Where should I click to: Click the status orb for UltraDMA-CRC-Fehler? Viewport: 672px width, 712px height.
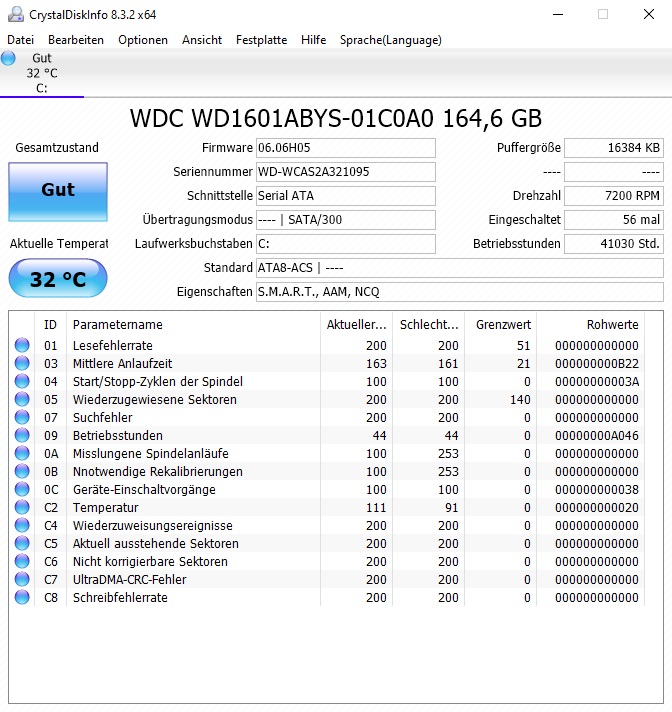click(x=22, y=579)
